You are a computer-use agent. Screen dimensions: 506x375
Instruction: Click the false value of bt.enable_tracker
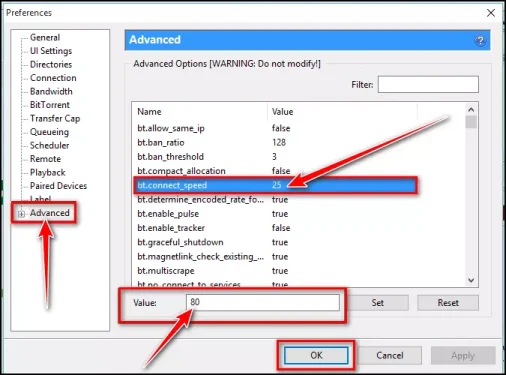281,228
